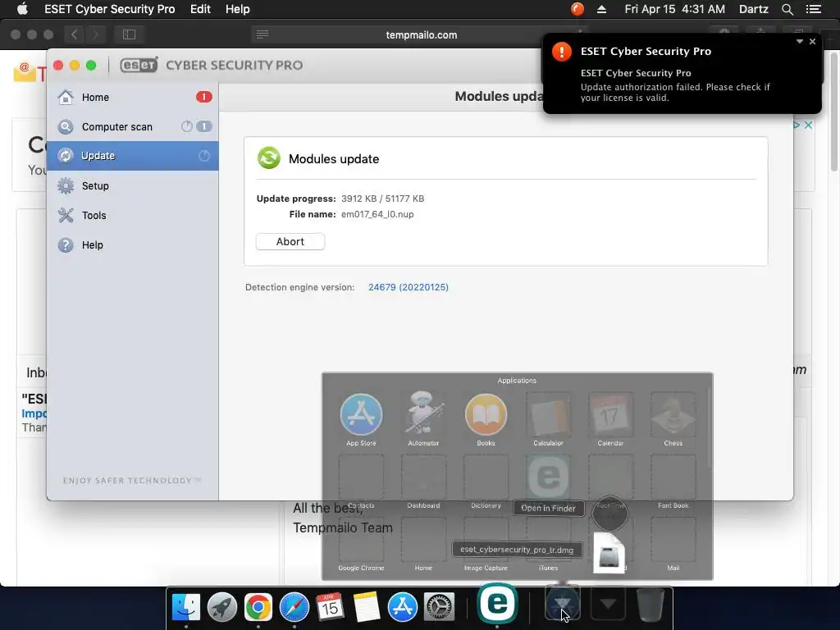
Task: Open Launchpad from the Dock
Action: pos(221,607)
